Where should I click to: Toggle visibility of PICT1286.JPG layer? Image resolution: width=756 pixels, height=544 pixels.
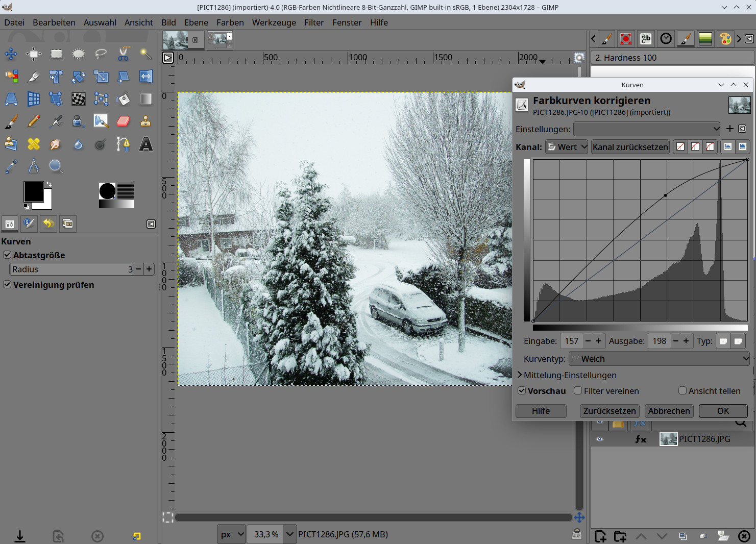[600, 439]
